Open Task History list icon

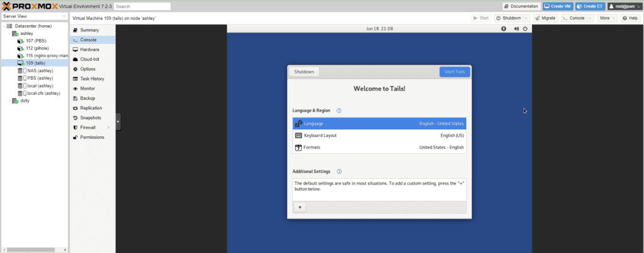(x=75, y=78)
